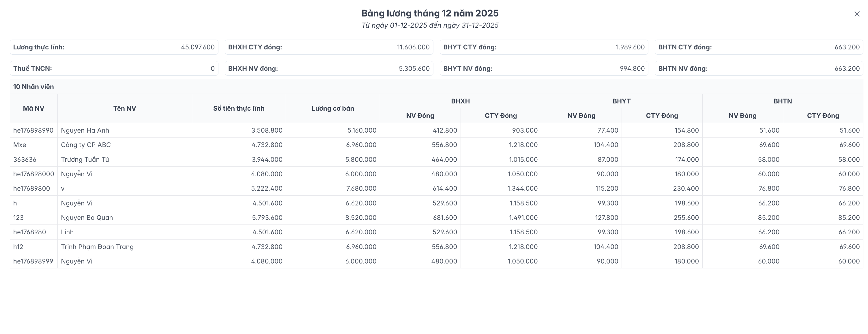
Task: Click the BHXH group column header
Action: (x=460, y=101)
